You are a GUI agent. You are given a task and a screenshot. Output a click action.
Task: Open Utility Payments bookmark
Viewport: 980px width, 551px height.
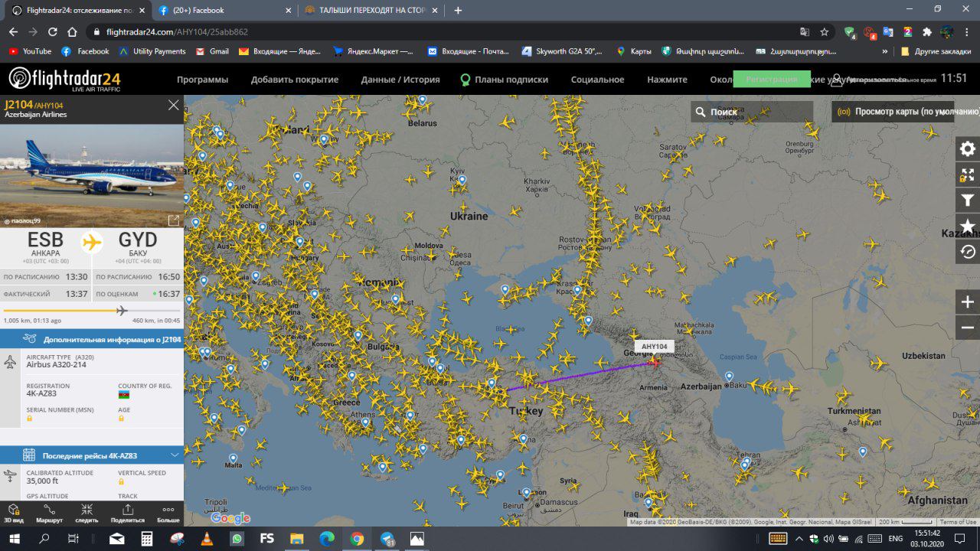pyautogui.click(x=152, y=51)
